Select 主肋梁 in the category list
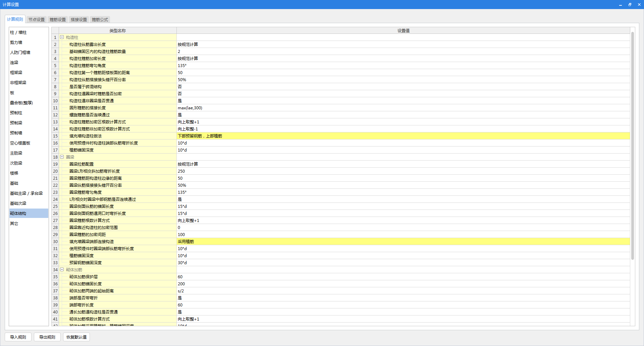 click(29, 153)
